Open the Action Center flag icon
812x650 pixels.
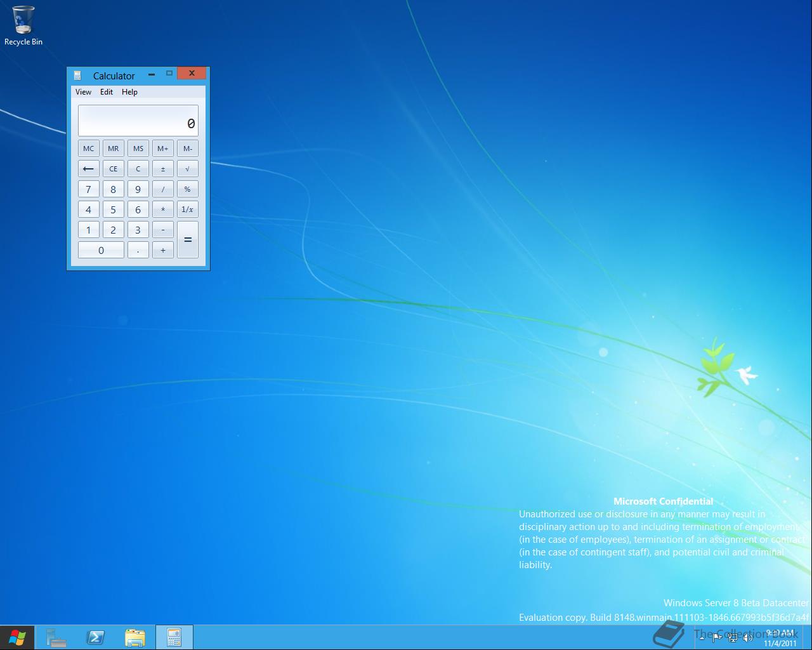pos(717,637)
